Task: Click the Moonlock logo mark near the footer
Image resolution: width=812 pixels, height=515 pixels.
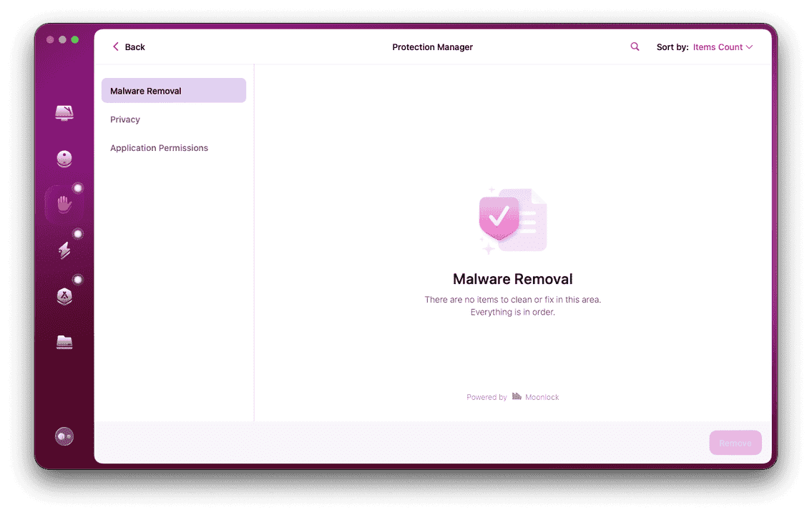Action: click(x=517, y=396)
